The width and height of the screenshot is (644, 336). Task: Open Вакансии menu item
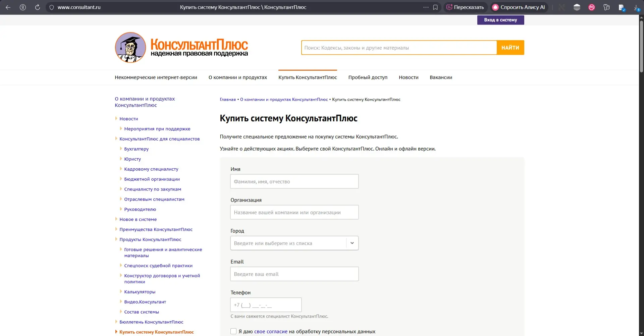coord(441,77)
